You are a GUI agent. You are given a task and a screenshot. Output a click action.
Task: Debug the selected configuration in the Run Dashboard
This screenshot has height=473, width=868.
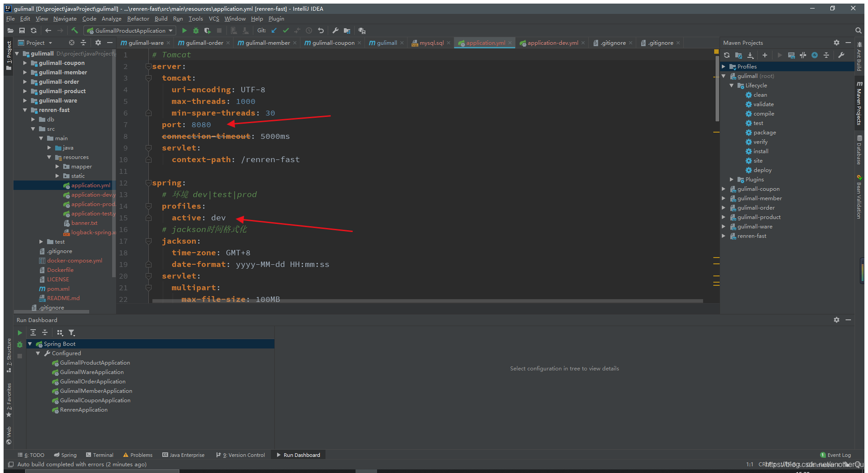point(20,344)
